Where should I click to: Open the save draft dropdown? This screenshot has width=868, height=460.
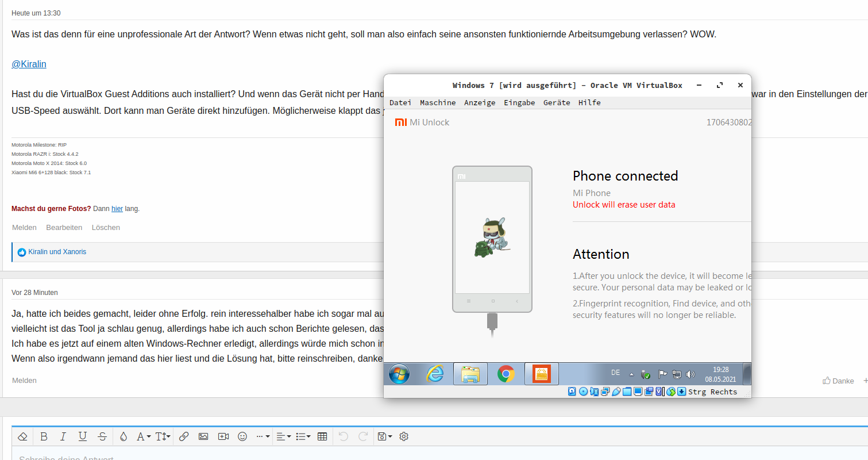(384, 436)
